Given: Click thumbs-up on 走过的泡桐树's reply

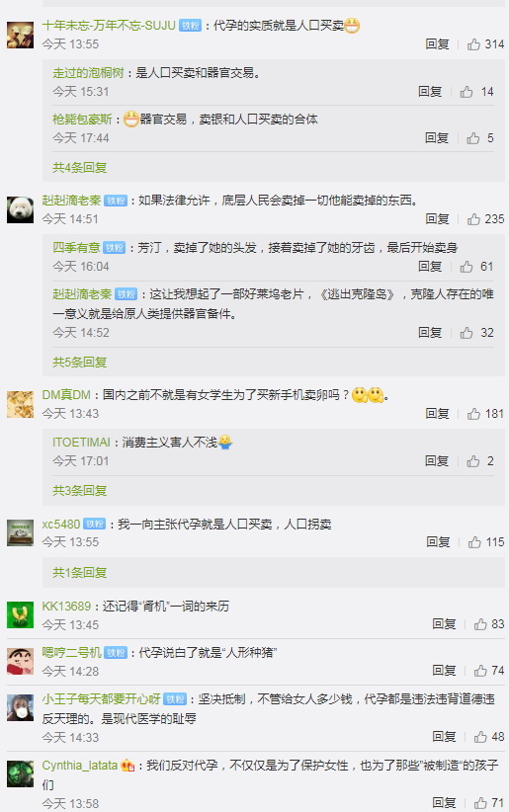Looking at the screenshot, I should (x=467, y=92).
